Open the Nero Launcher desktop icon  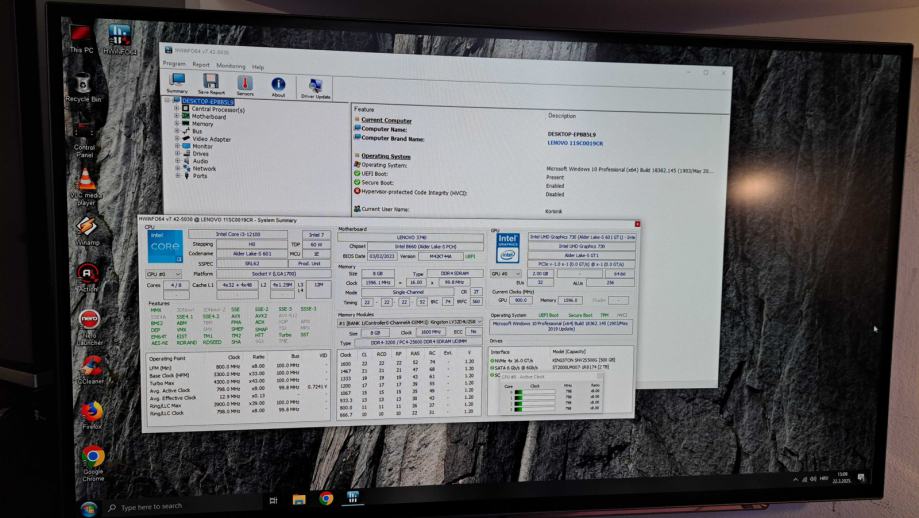point(89,328)
